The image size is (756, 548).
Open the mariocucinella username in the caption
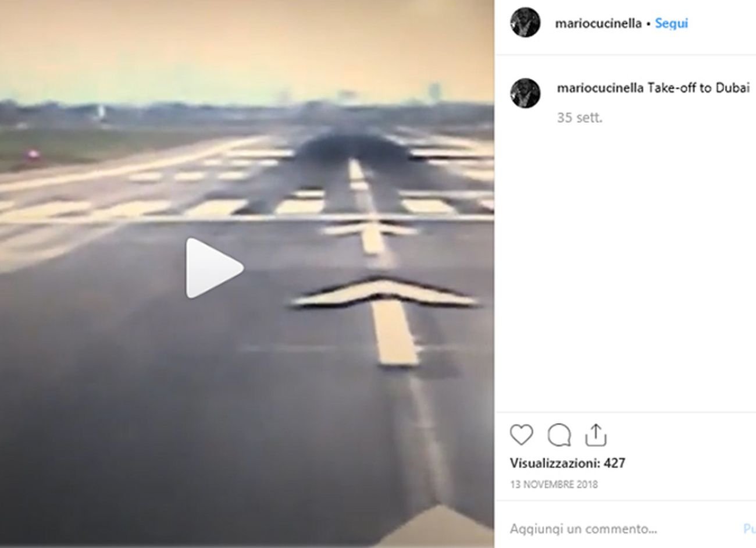pos(600,88)
